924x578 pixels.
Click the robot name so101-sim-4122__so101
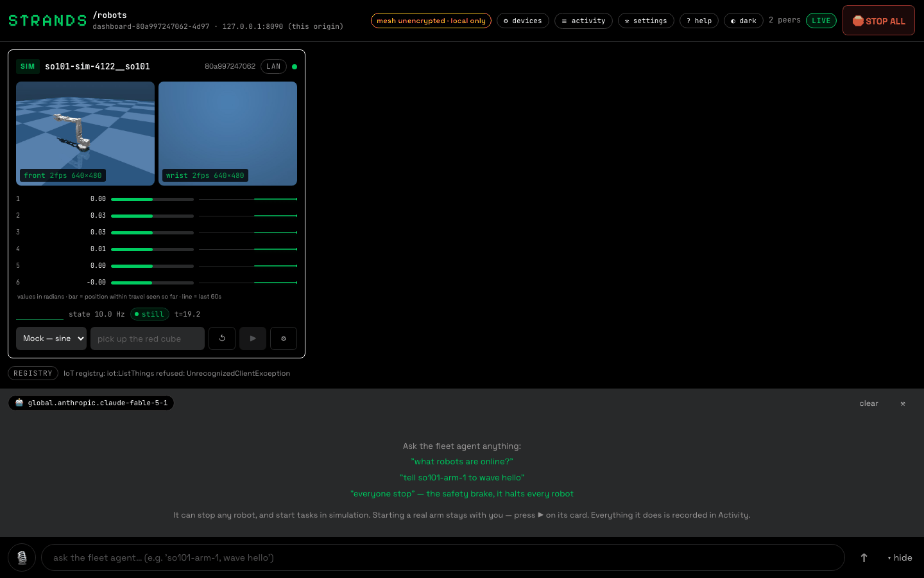(98, 66)
